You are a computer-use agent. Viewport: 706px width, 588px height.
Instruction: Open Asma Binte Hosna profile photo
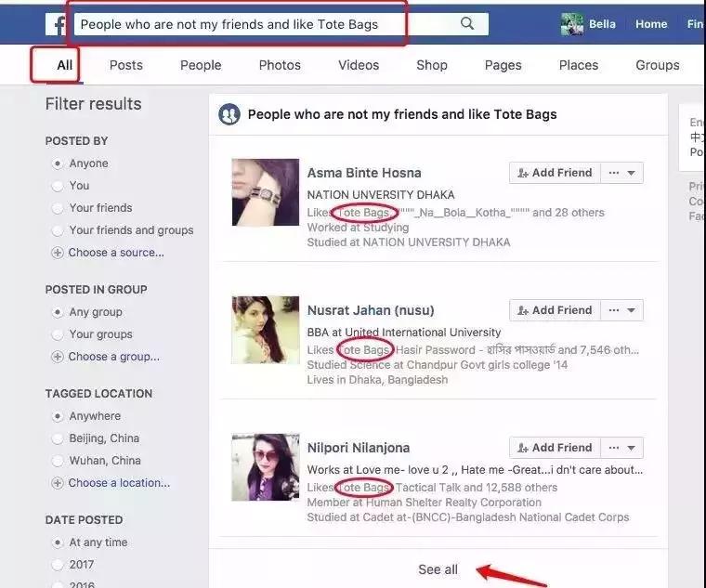point(266,192)
